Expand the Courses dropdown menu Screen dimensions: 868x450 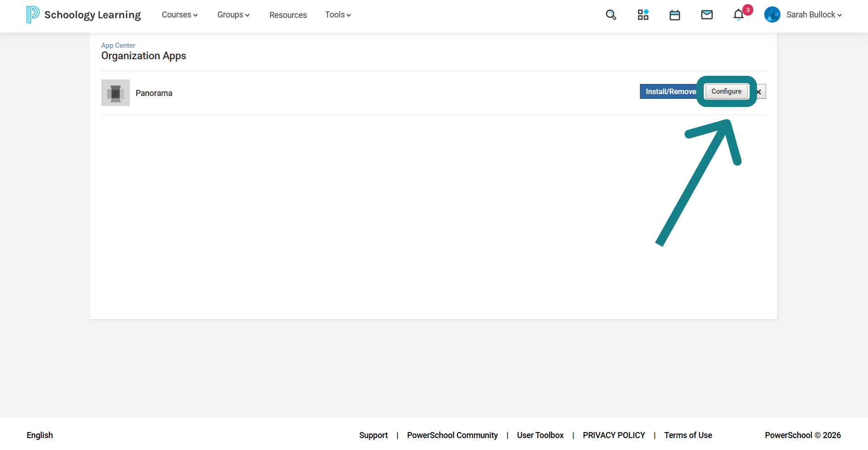[x=179, y=15]
